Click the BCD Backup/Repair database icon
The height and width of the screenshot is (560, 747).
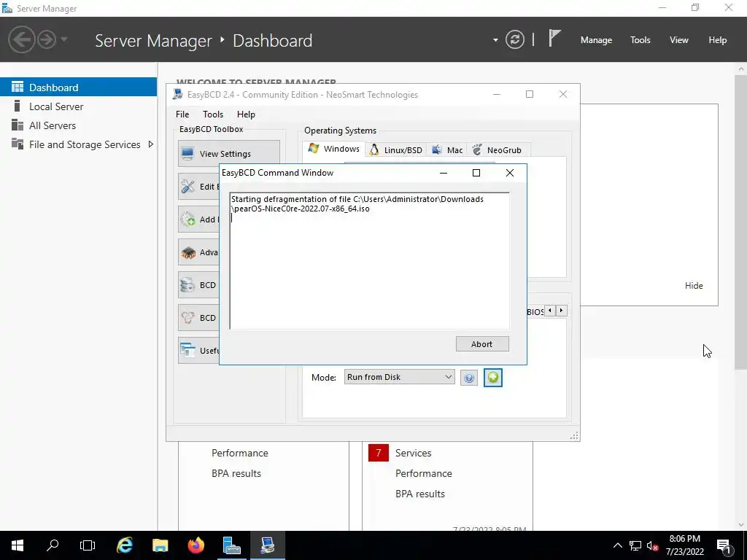187,285
